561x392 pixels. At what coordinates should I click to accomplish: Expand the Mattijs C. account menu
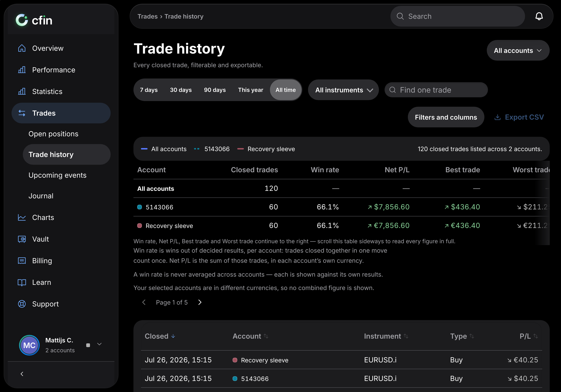pyautogui.click(x=99, y=344)
